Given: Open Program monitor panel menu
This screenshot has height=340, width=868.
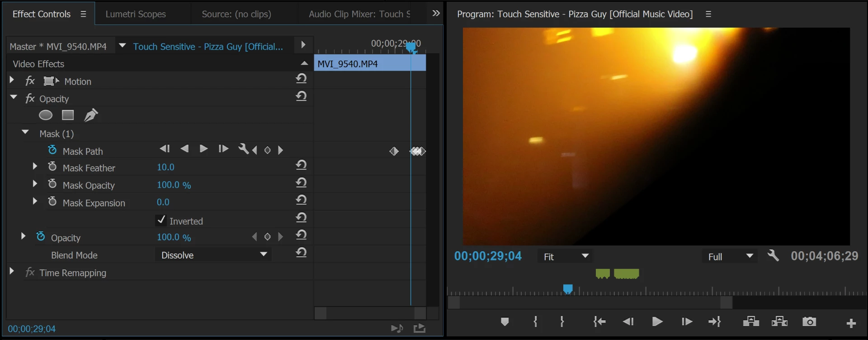Looking at the screenshot, I should [x=708, y=14].
